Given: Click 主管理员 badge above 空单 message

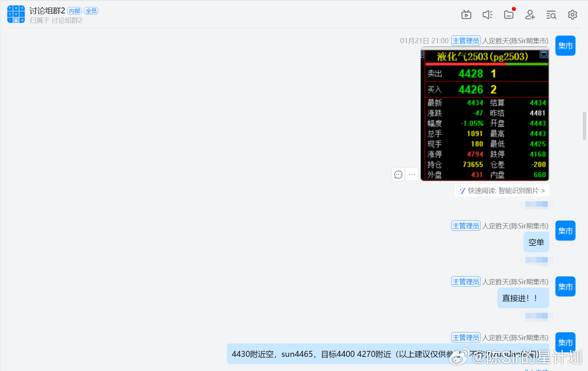Looking at the screenshot, I should click(x=466, y=226).
